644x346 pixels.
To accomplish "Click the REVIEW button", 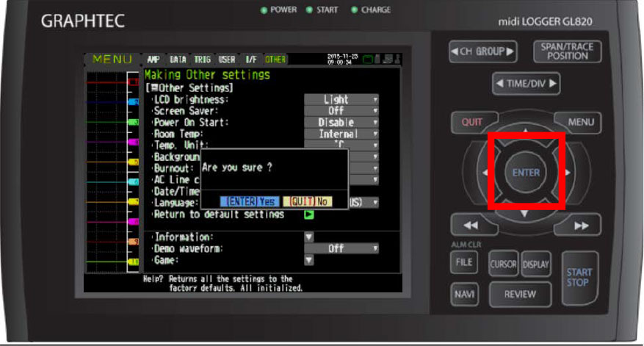I will [x=520, y=295].
